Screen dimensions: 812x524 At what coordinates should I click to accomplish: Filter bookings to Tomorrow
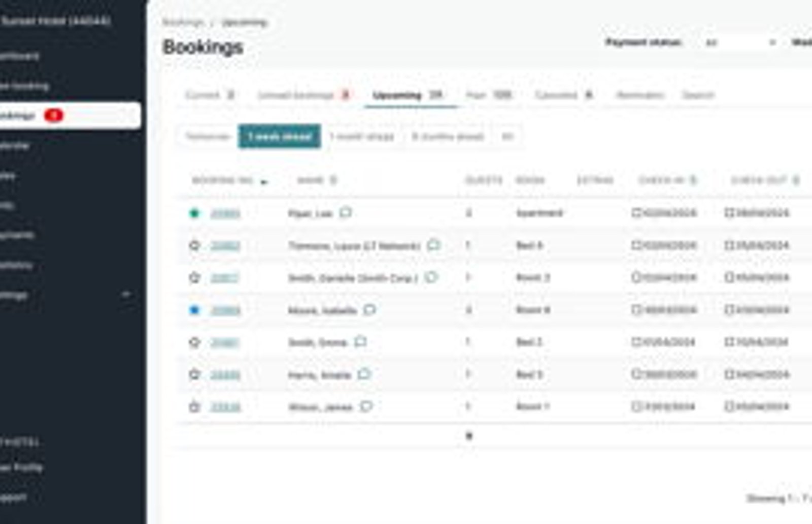pos(207,137)
